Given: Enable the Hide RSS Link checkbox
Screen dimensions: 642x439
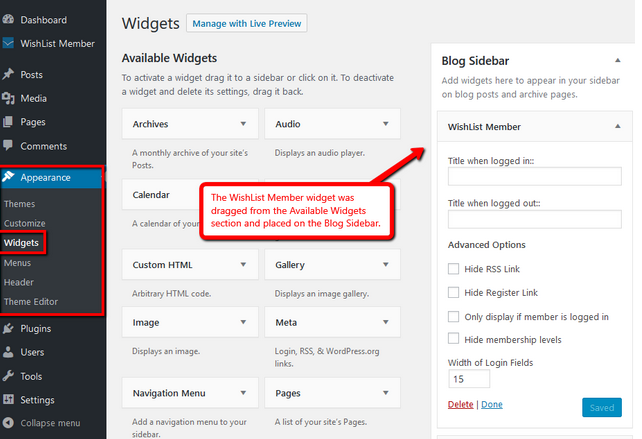Looking at the screenshot, I should (453, 269).
